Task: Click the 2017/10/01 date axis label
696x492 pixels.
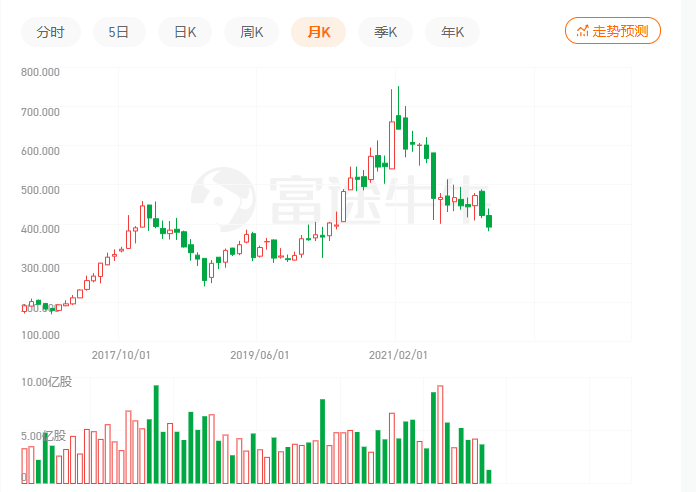Action: 121,354
